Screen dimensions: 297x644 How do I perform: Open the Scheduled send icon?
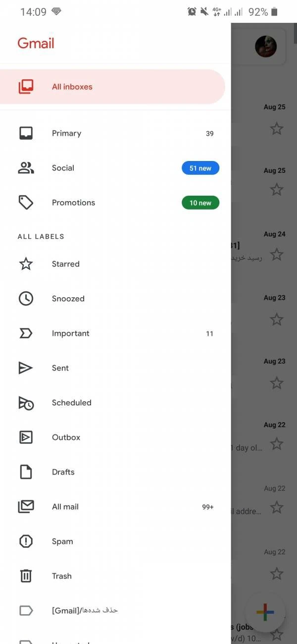[26, 403]
